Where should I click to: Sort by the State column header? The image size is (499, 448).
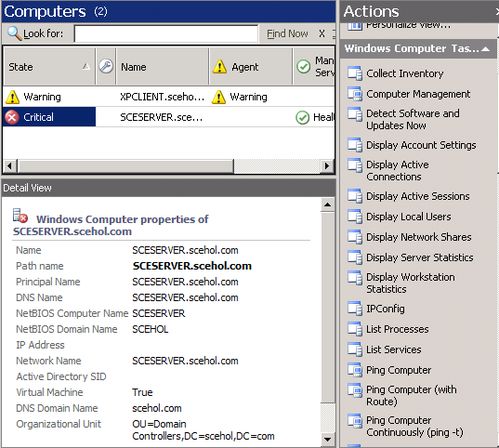click(x=49, y=67)
